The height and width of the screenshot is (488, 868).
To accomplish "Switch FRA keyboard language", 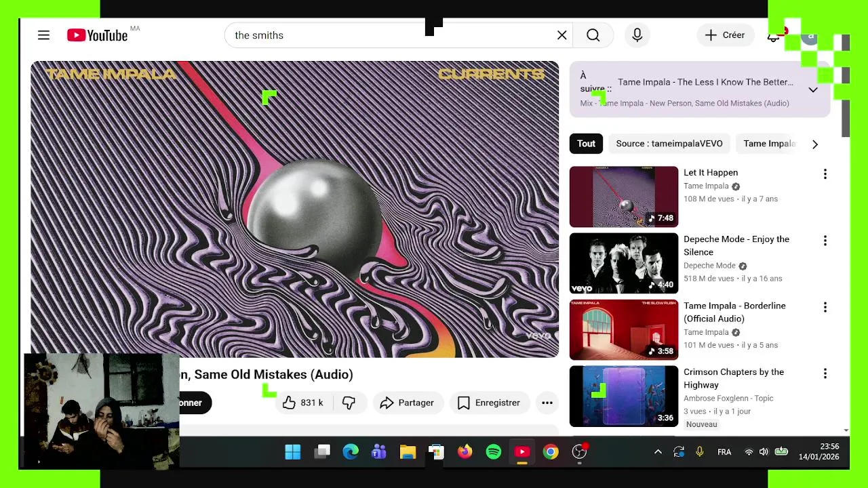I will tap(724, 452).
